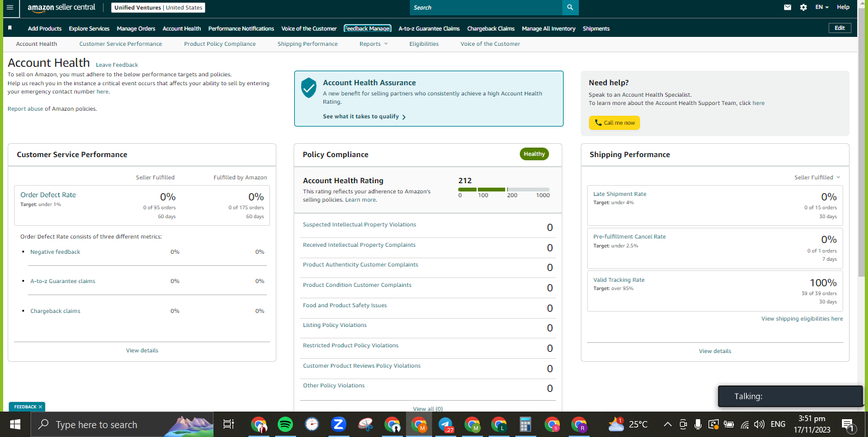Click the Search input field
The width and height of the screenshot is (868, 437).
coord(486,8)
